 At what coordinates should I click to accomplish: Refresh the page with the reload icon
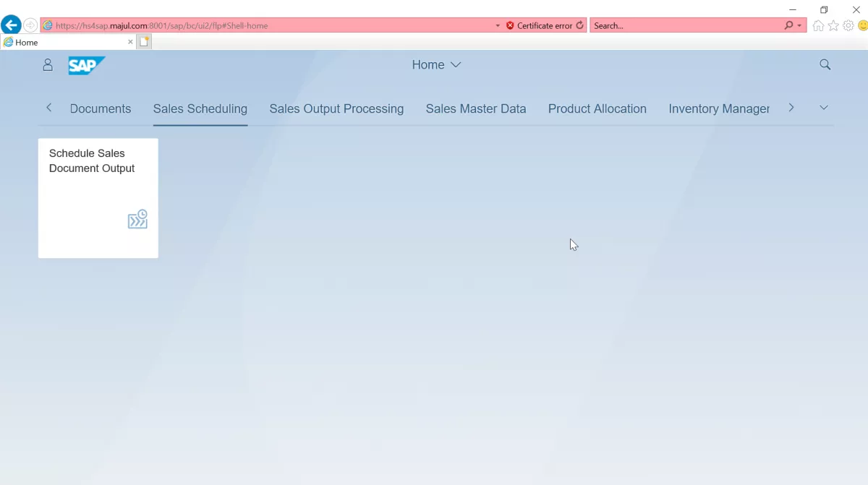(x=579, y=25)
